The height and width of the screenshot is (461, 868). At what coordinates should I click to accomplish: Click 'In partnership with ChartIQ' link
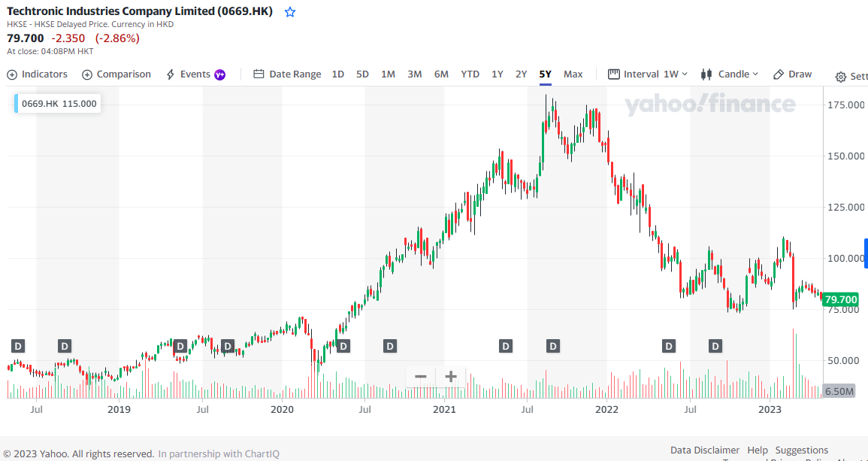pos(219,453)
